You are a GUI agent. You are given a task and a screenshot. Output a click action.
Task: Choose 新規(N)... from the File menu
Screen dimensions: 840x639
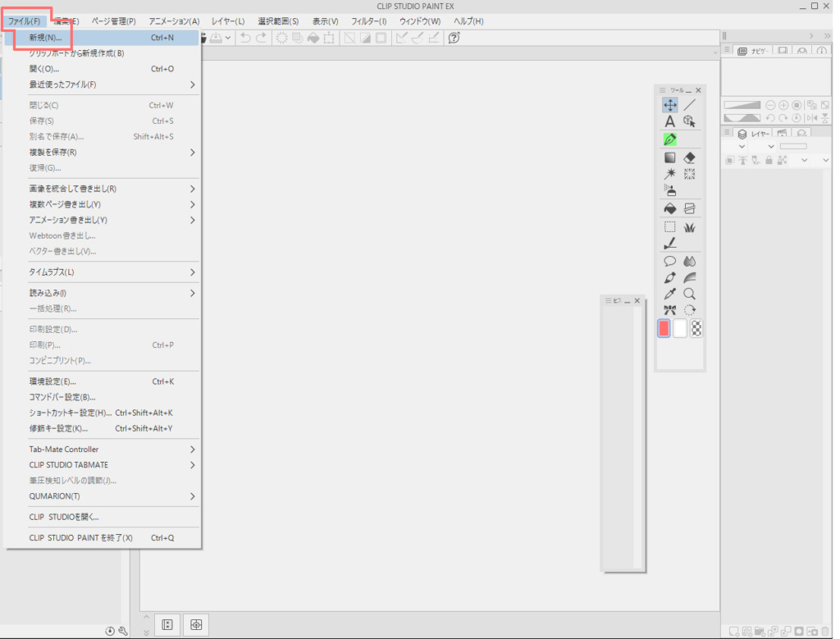tap(102, 38)
